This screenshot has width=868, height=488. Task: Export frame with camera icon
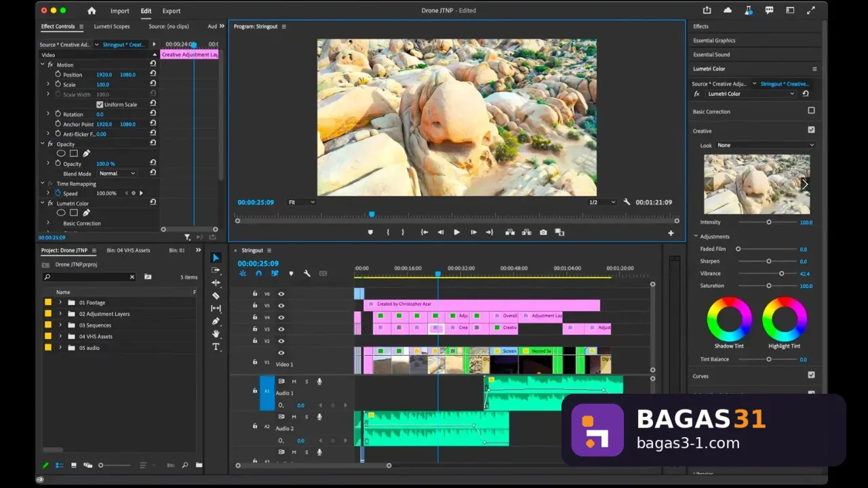tap(543, 232)
